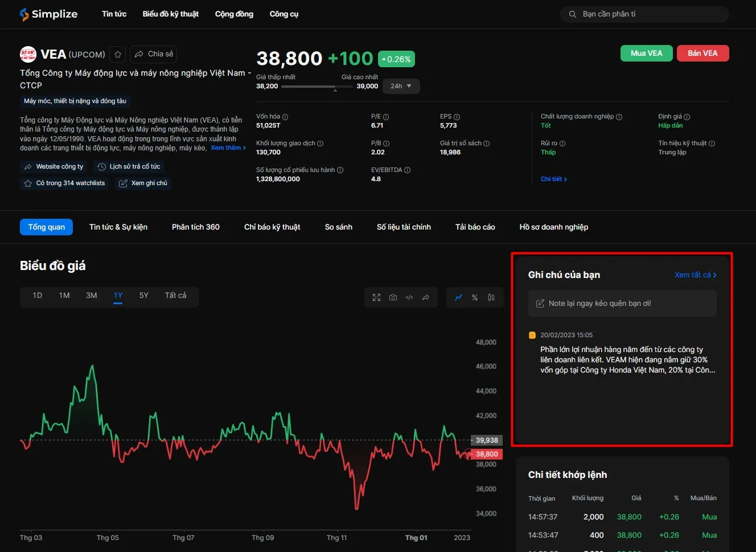Viewport: 756px width, 552px height.
Task: Go to the So sánh tab
Action: [x=339, y=227]
